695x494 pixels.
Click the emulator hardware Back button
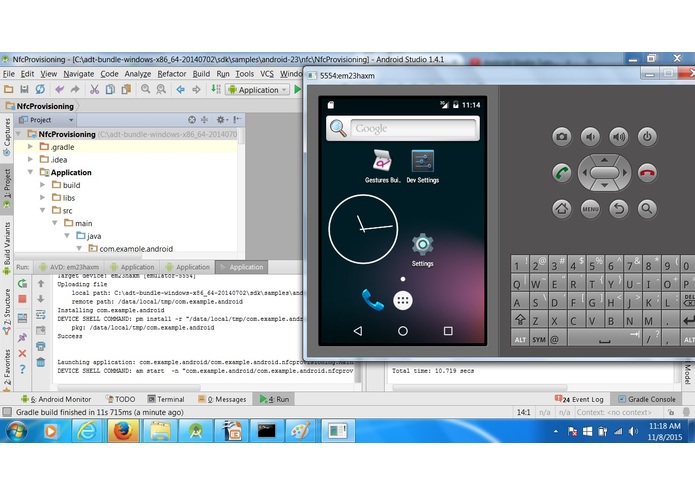point(618,208)
